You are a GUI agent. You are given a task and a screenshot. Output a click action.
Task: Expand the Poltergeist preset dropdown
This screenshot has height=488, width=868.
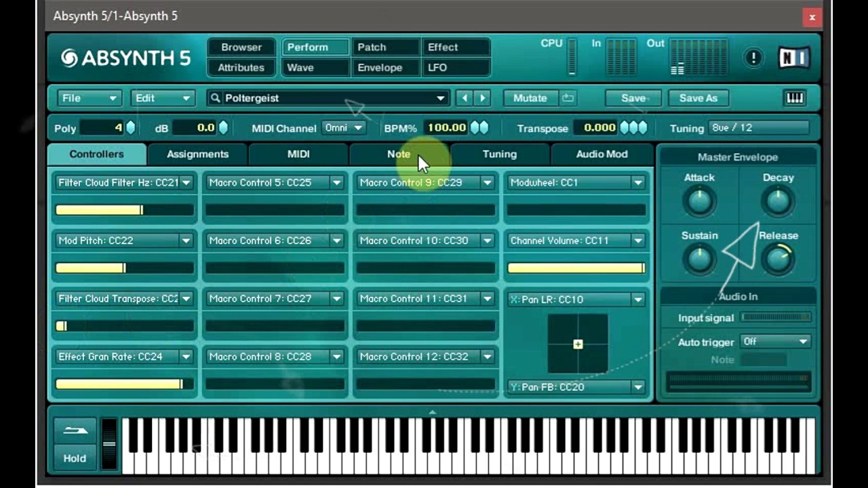tap(441, 98)
